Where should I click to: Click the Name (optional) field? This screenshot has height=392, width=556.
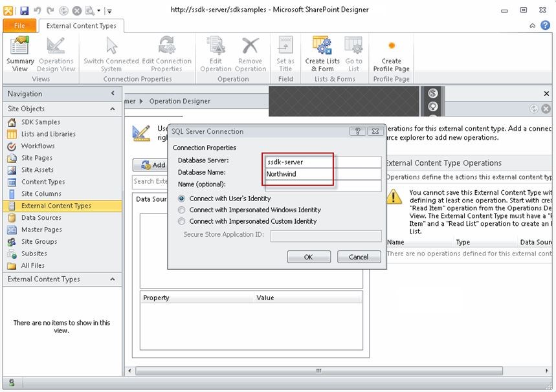click(323, 186)
